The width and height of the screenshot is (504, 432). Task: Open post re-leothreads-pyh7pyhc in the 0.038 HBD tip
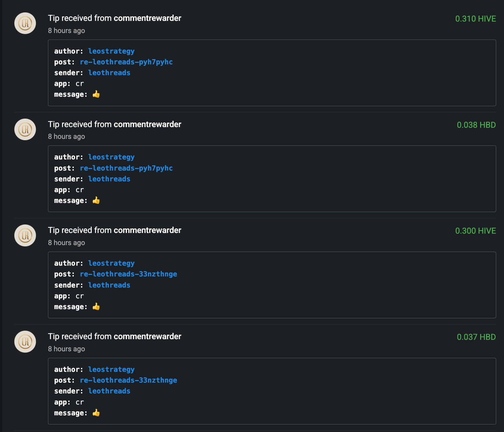[x=126, y=168]
